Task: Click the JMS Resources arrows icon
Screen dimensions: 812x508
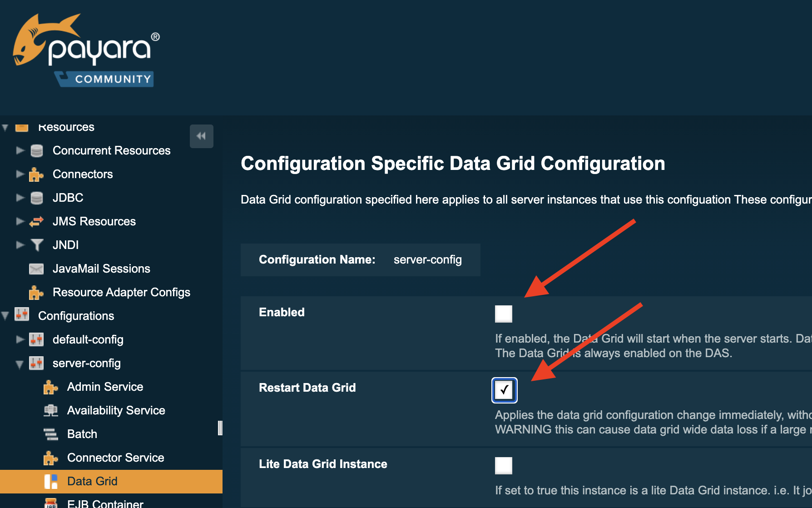Action: click(x=36, y=222)
